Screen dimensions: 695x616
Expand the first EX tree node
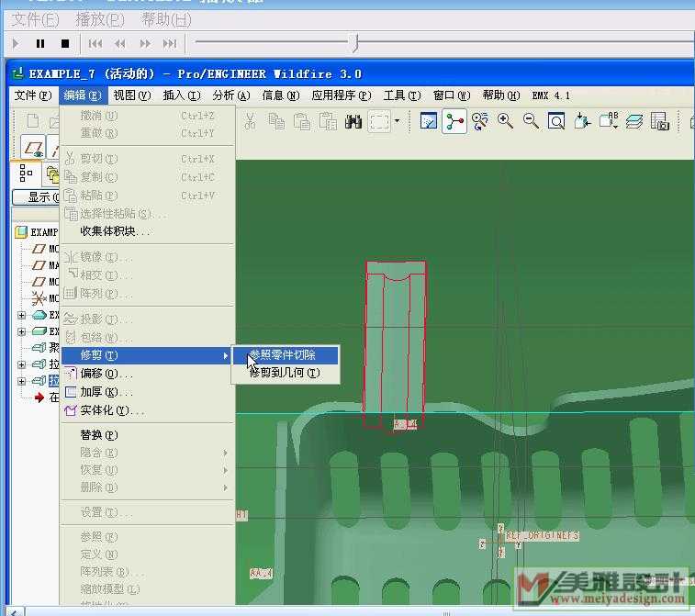click(21, 315)
